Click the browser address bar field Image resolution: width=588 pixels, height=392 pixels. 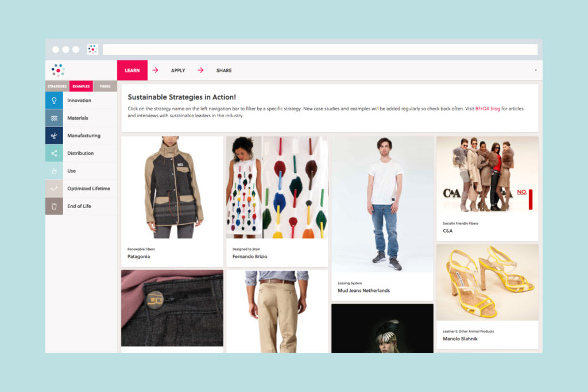click(320, 49)
